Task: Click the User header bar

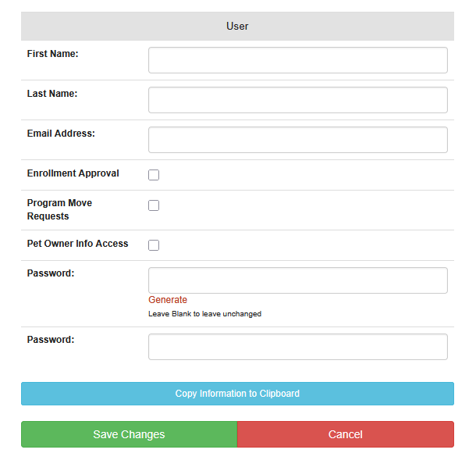Action: tap(237, 27)
